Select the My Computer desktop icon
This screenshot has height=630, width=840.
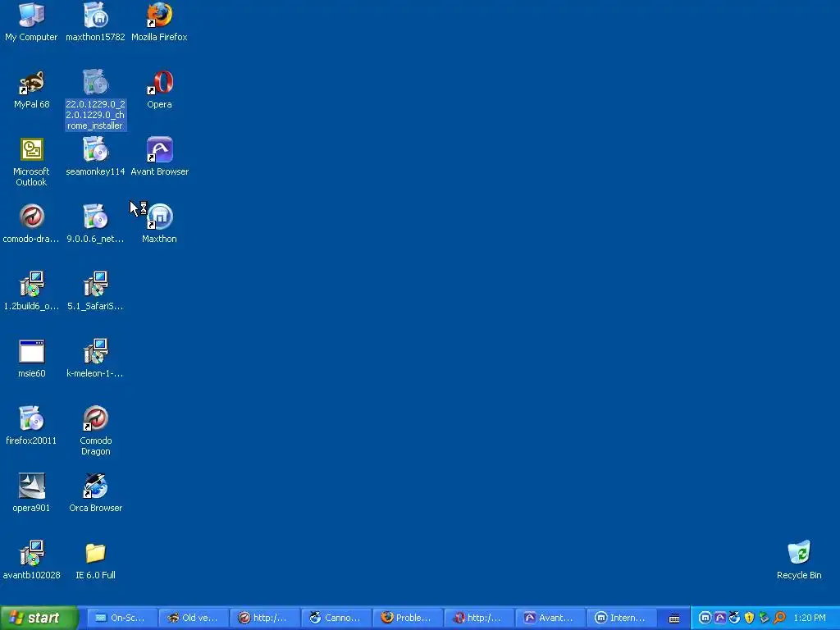click(31, 21)
